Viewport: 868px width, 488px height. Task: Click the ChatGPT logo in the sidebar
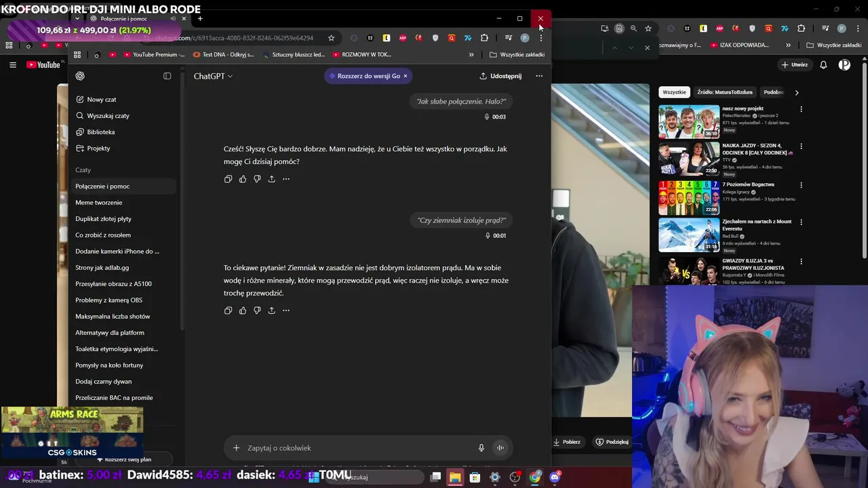pyautogui.click(x=80, y=76)
